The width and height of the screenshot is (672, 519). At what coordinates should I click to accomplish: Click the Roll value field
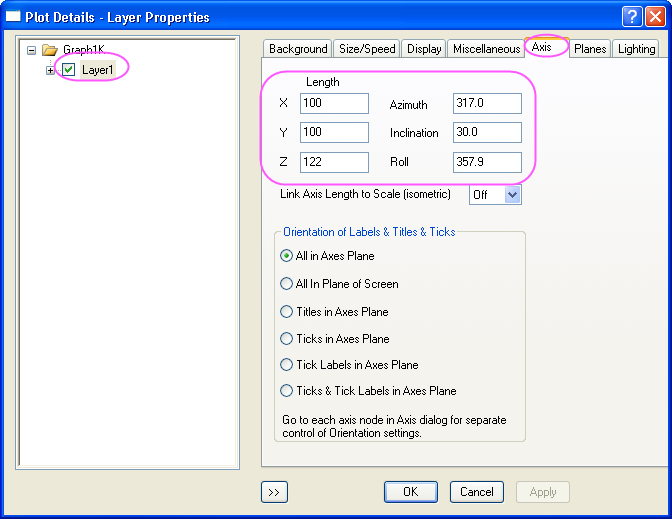coord(486,162)
